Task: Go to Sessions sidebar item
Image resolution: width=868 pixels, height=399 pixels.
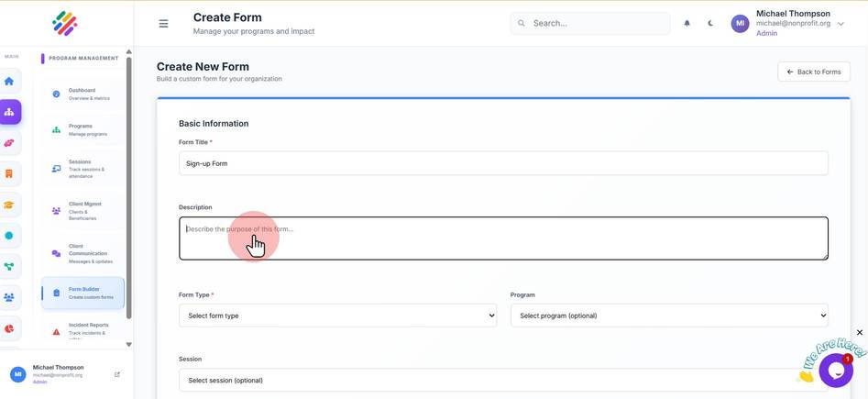Action: point(83,169)
